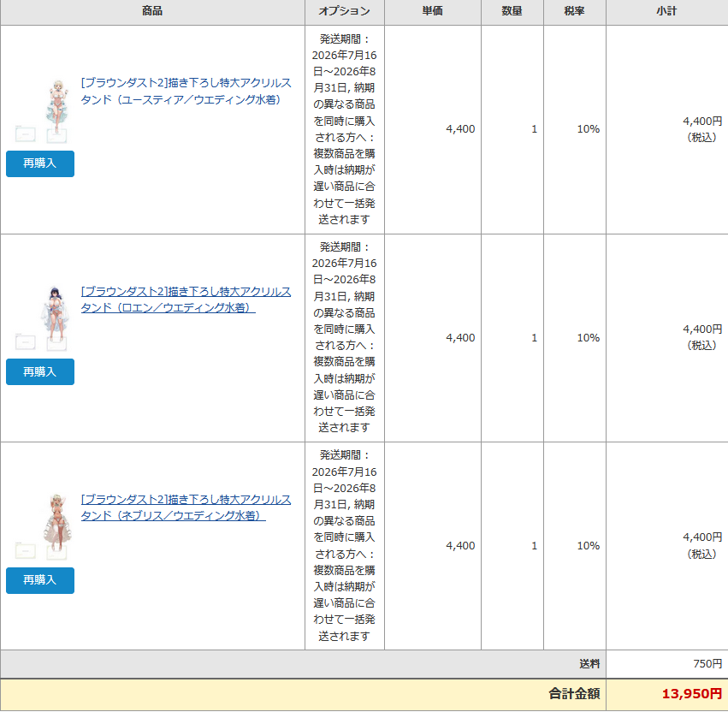Image resolution: width=728 pixels, height=712 pixels.
Task: Click the オプション column header
Action: (x=344, y=11)
